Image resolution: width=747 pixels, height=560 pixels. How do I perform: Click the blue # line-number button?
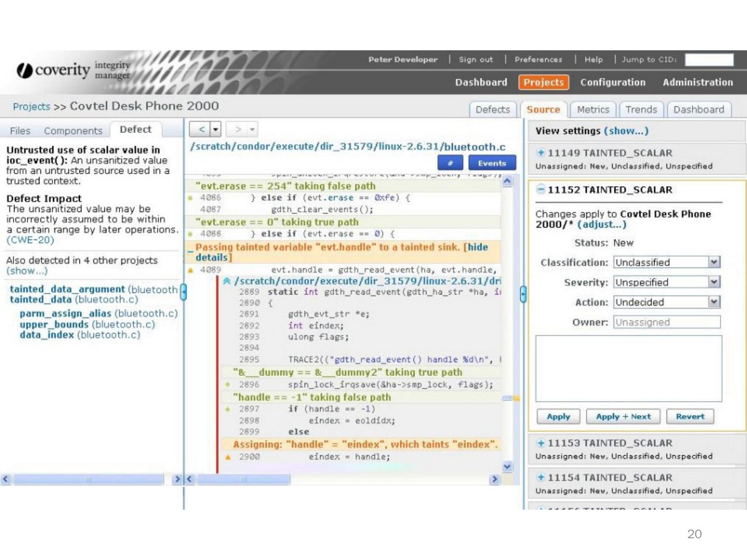(x=450, y=163)
